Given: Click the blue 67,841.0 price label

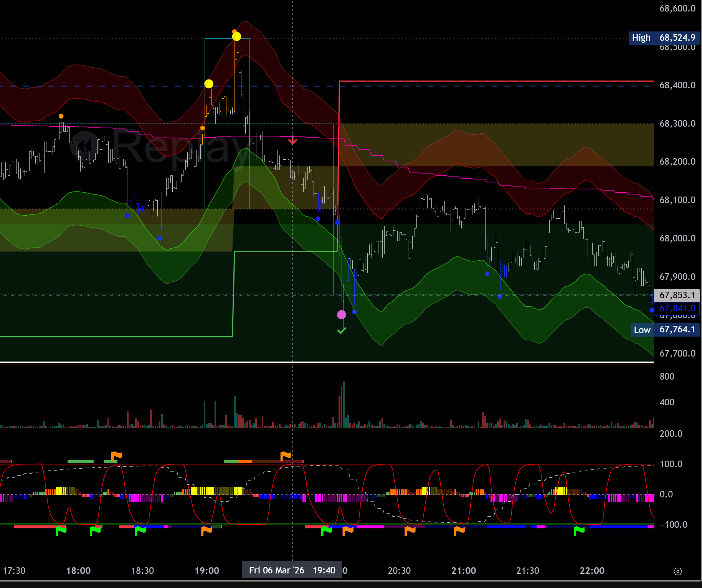Looking at the screenshot, I should coord(677,308).
